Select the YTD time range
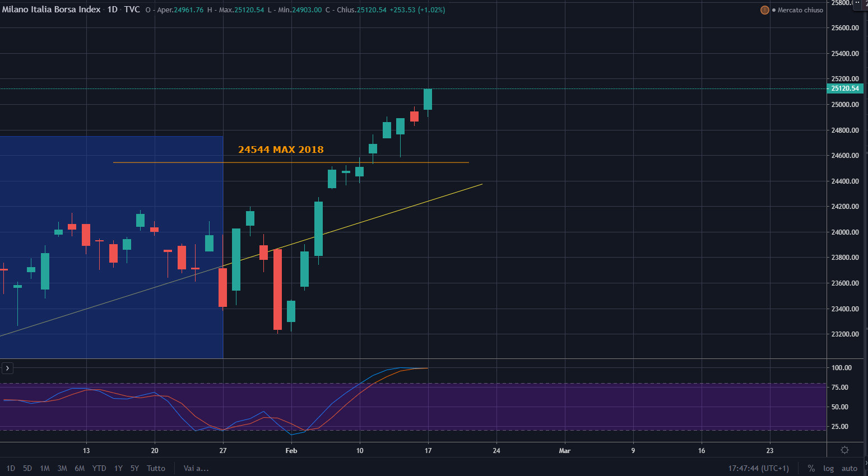 tap(99, 468)
